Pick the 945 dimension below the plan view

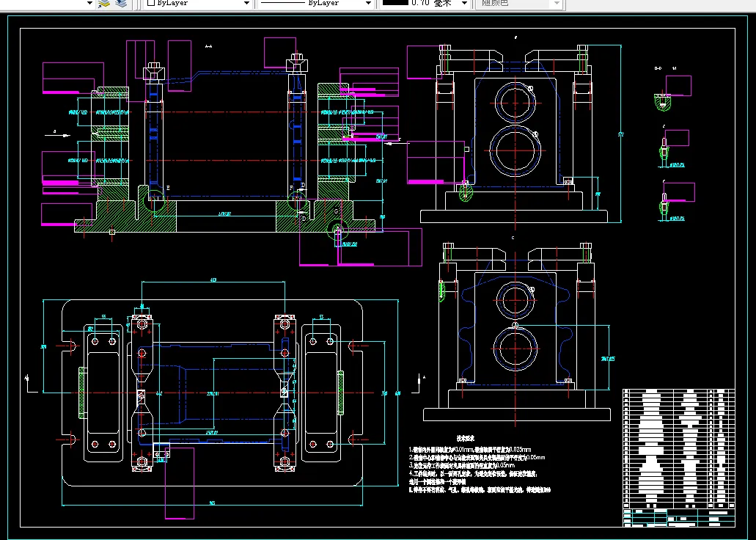[212, 503]
